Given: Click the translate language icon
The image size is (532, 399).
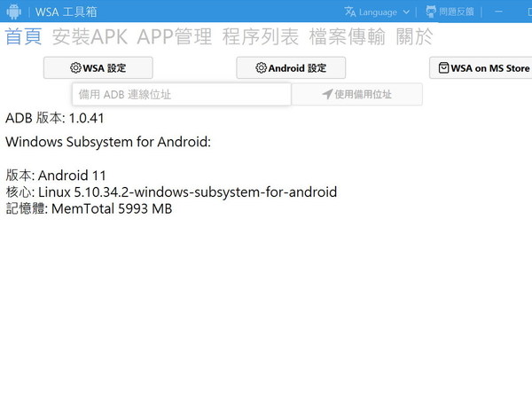Looking at the screenshot, I should (x=350, y=12).
